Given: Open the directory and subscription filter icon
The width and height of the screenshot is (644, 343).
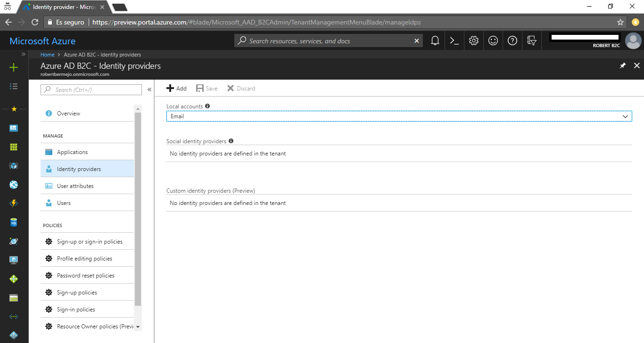Looking at the screenshot, I should point(531,41).
